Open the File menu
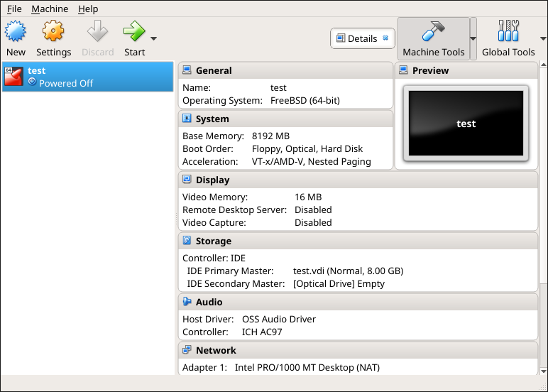The width and height of the screenshot is (548, 392). pyautogui.click(x=14, y=9)
